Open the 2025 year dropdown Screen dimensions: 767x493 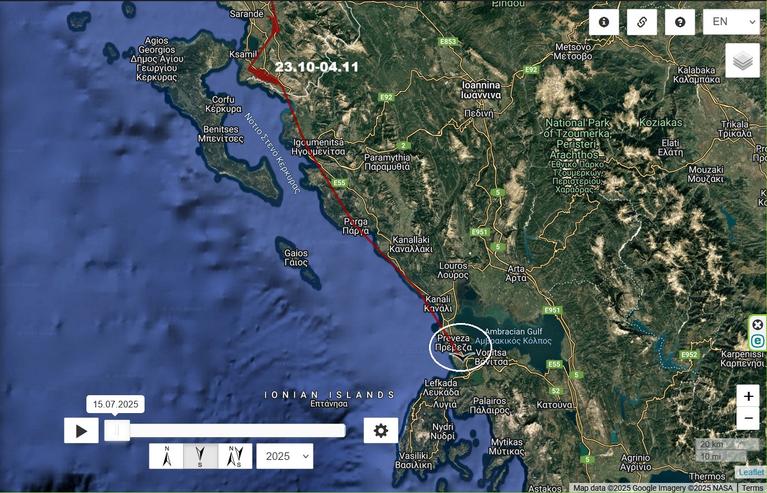pyautogui.click(x=285, y=456)
